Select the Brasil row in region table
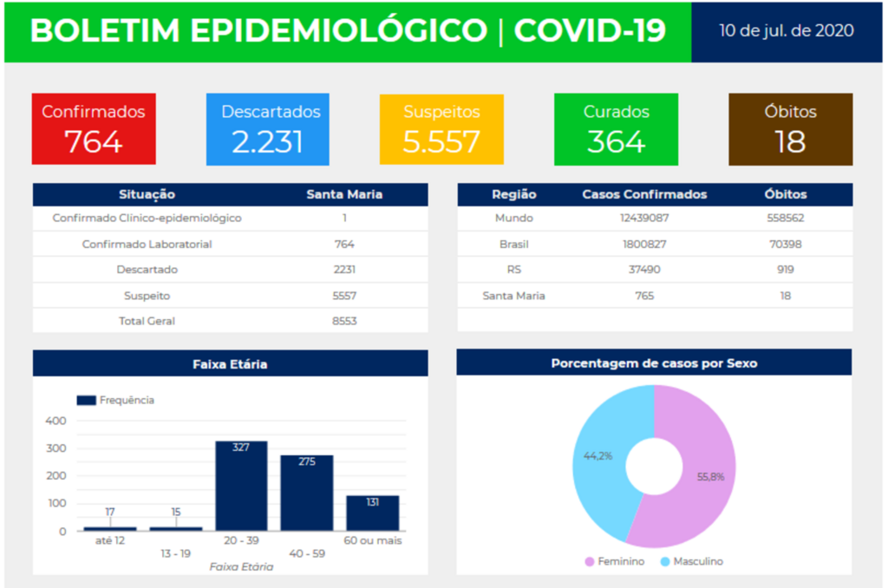 655,245
